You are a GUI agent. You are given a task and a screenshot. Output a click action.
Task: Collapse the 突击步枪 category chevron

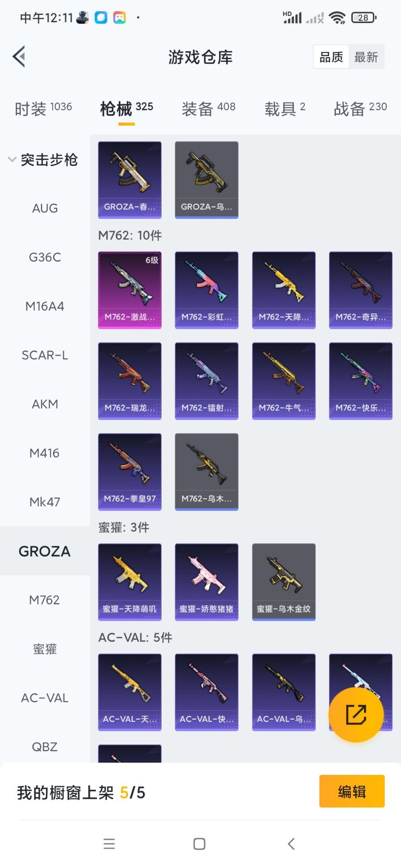pyautogui.click(x=12, y=160)
